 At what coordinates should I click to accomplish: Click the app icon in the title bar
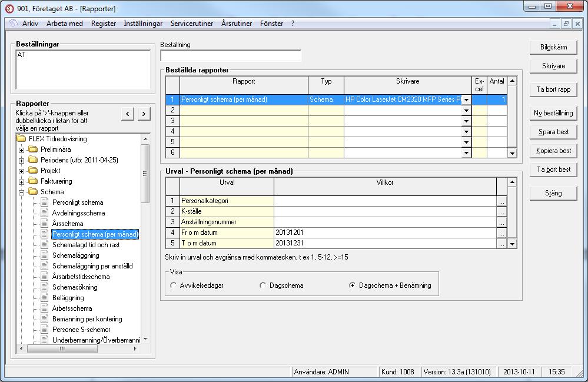(x=9, y=8)
